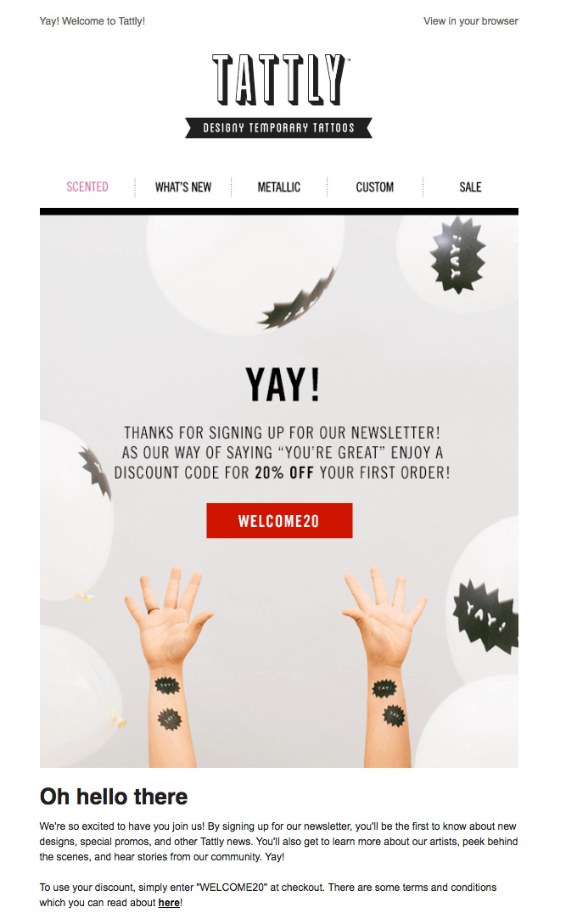
Task: Click the YAY! headline in hero image
Action: point(283,385)
